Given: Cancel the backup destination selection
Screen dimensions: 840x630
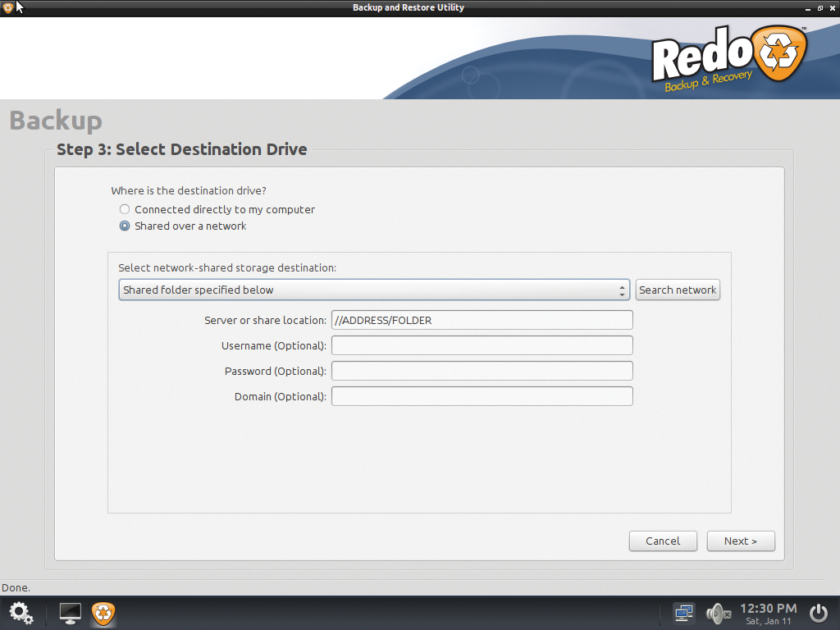Looking at the screenshot, I should coord(663,541).
